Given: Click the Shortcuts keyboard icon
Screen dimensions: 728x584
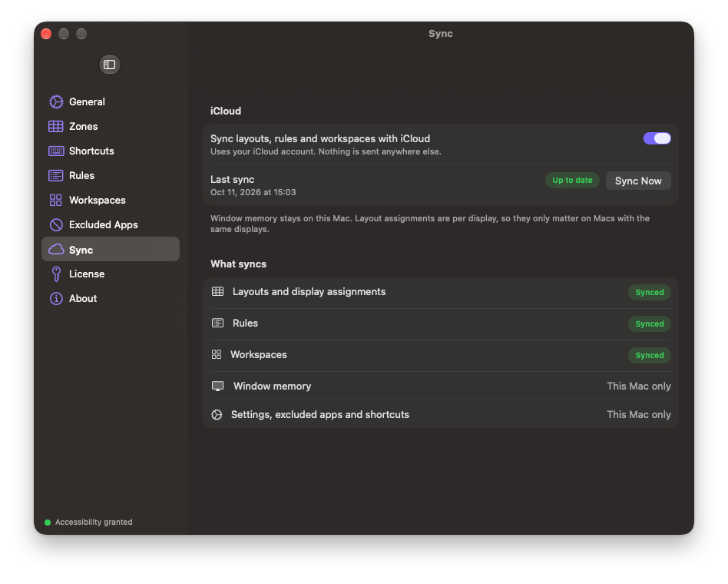Looking at the screenshot, I should [x=56, y=151].
